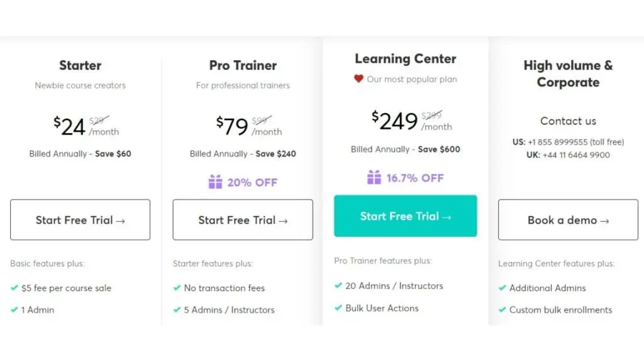
Task: Click the gift icon beside 20% OFF
Action: click(215, 182)
